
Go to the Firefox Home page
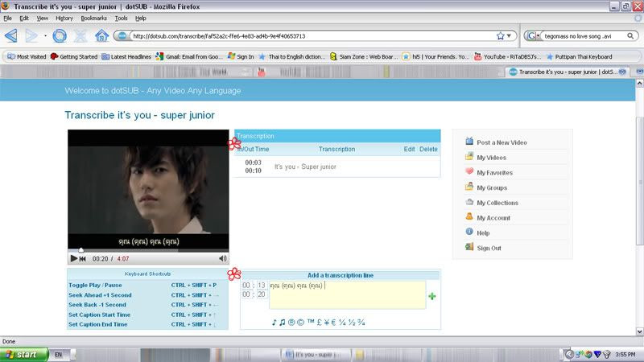coord(101,35)
